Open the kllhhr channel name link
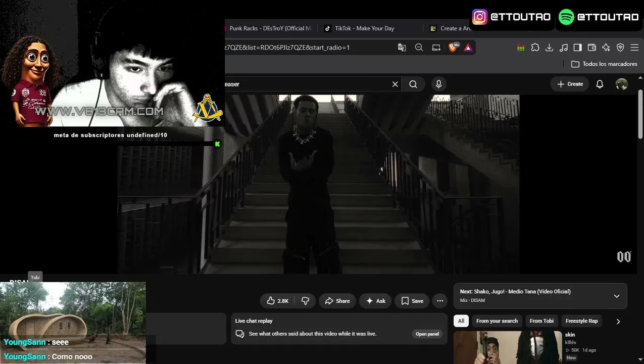The image size is (644, 364). [x=571, y=343]
